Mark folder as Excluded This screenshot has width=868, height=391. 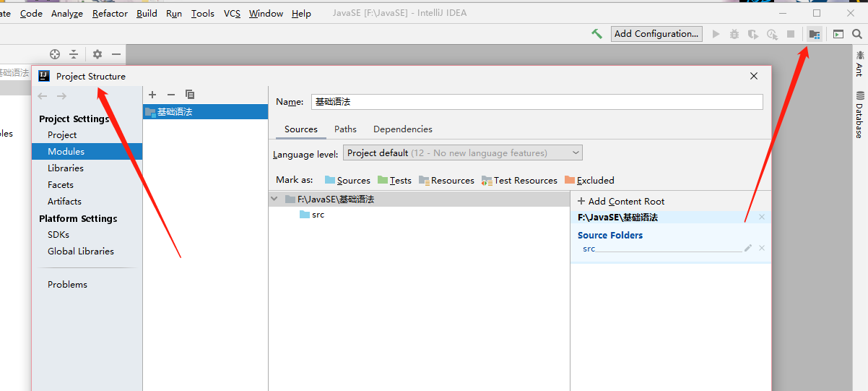coord(589,181)
